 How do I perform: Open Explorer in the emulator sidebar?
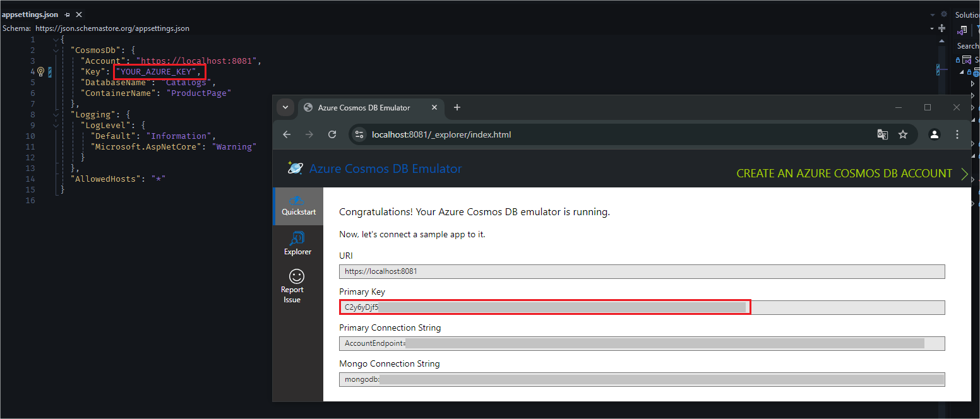(298, 244)
